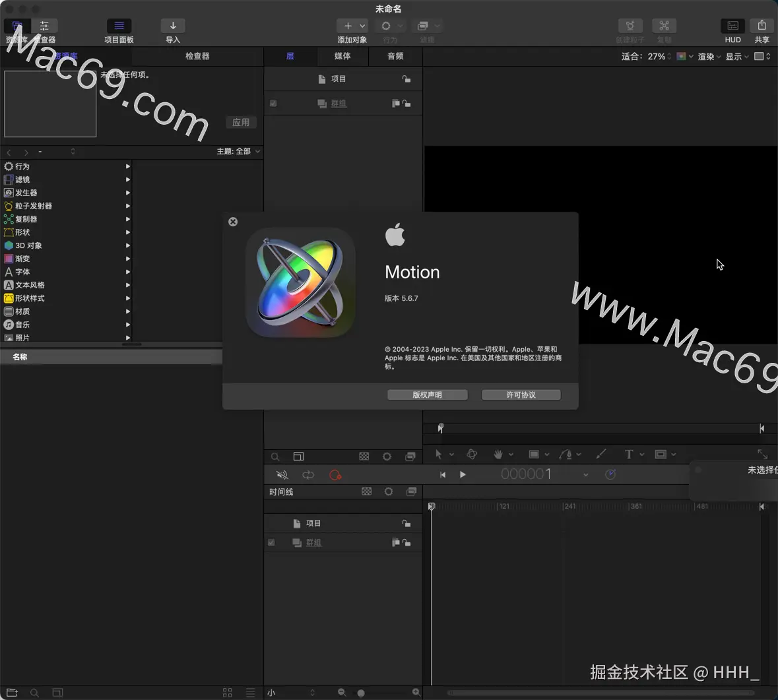This screenshot has height=700, width=778.
Task: Click the Import arrow icon
Action: coord(173,26)
